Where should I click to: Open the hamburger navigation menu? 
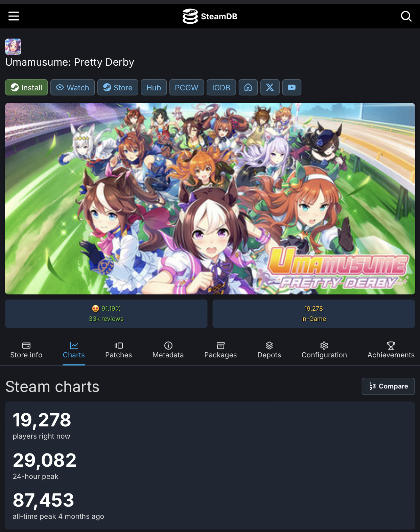(14, 16)
